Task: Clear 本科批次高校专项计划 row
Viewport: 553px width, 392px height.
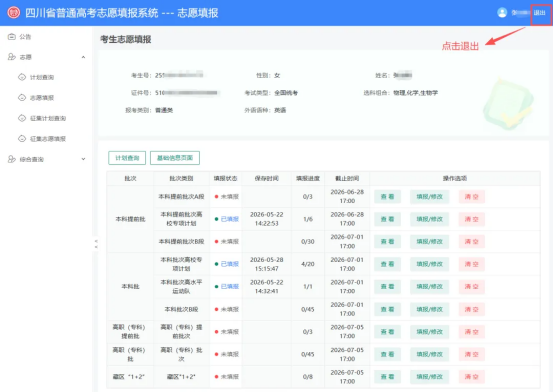Action: tap(472, 264)
